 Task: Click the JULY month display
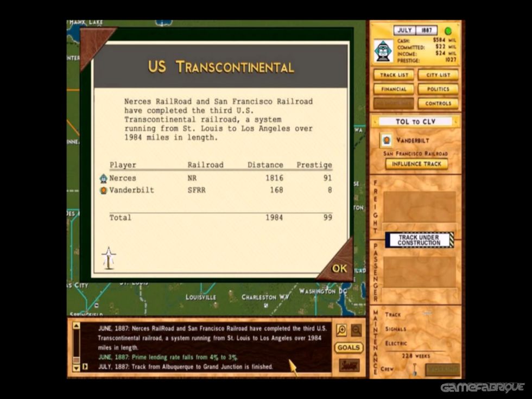[404, 30]
